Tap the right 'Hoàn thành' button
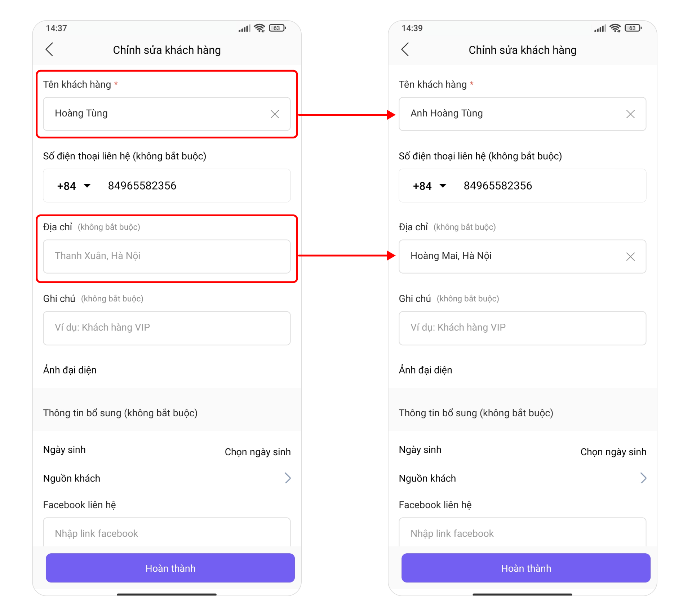Viewport: 692px width, 616px height. 526,568
